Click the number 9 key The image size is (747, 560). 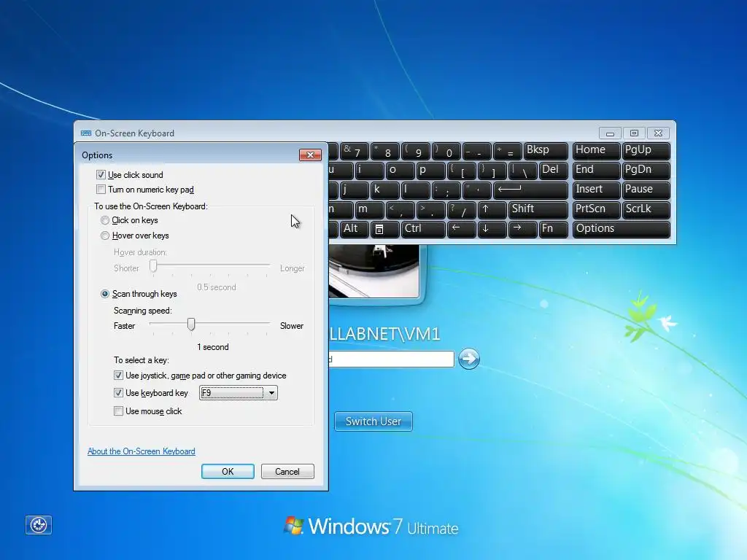(415, 150)
